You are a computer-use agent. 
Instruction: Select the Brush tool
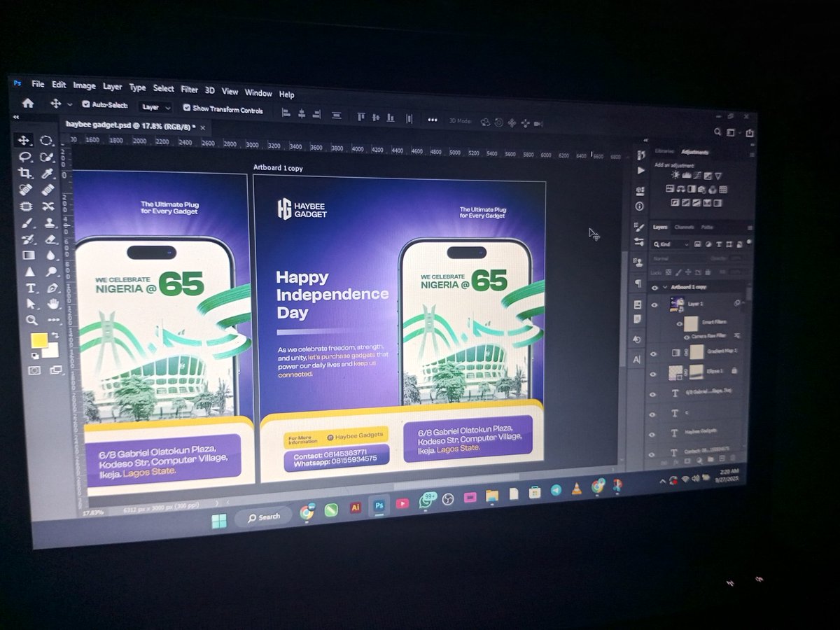pyautogui.click(x=27, y=223)
